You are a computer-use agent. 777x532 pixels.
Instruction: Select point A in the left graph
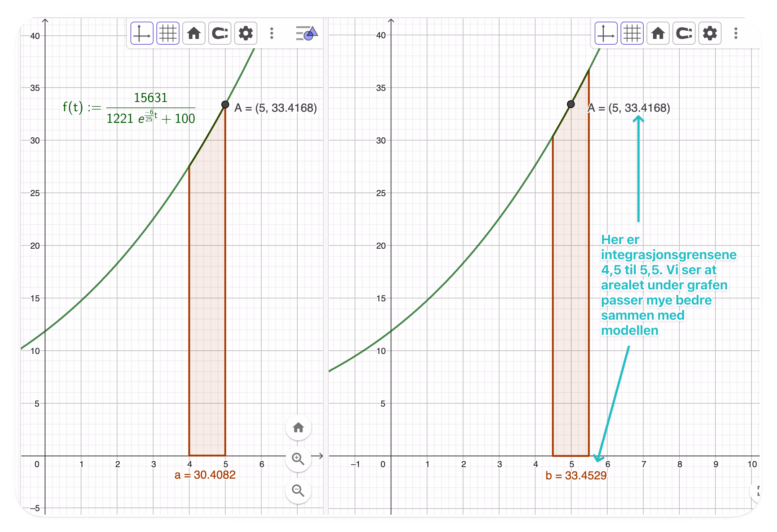point(225,105)
